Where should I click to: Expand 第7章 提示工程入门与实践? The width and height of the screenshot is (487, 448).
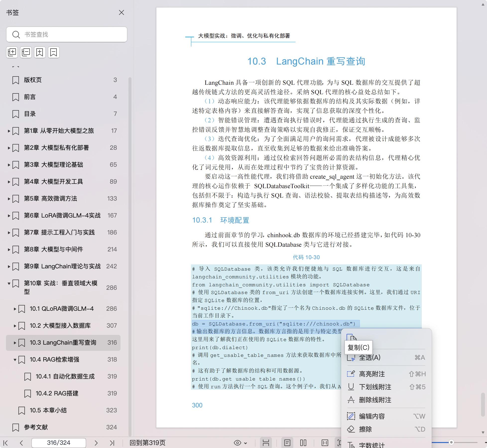pyautogui.click(x=9, y=232)
